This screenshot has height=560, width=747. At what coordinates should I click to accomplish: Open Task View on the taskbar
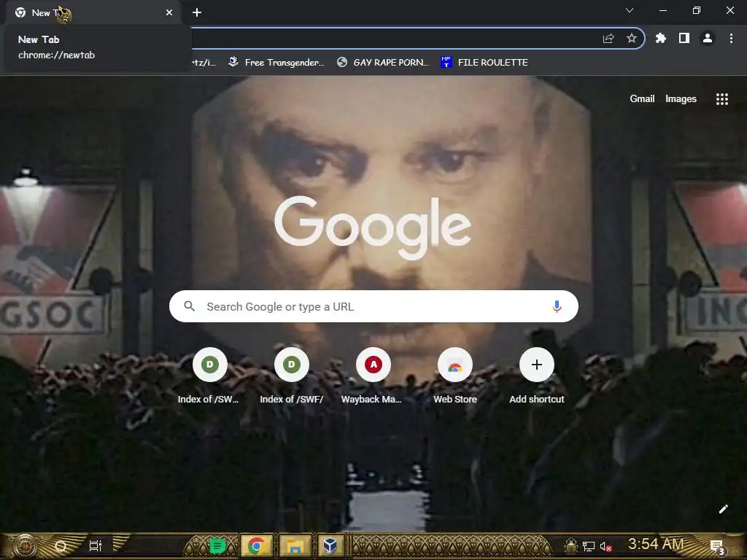click(96, 545)
